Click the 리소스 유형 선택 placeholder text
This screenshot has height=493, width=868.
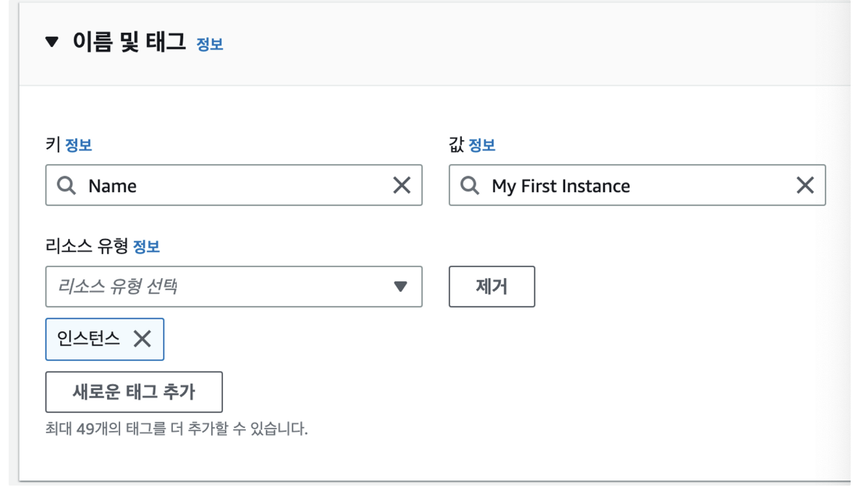(x=118, y=286)
